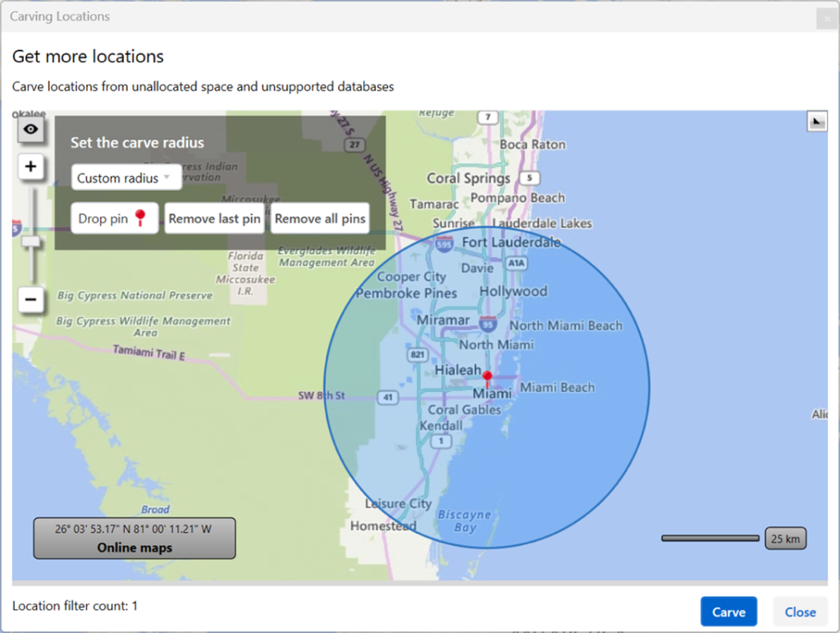Viewport: 840px width, 633px height.
Task: Click the dialog X close icon
Action: (x=827, y=19)
